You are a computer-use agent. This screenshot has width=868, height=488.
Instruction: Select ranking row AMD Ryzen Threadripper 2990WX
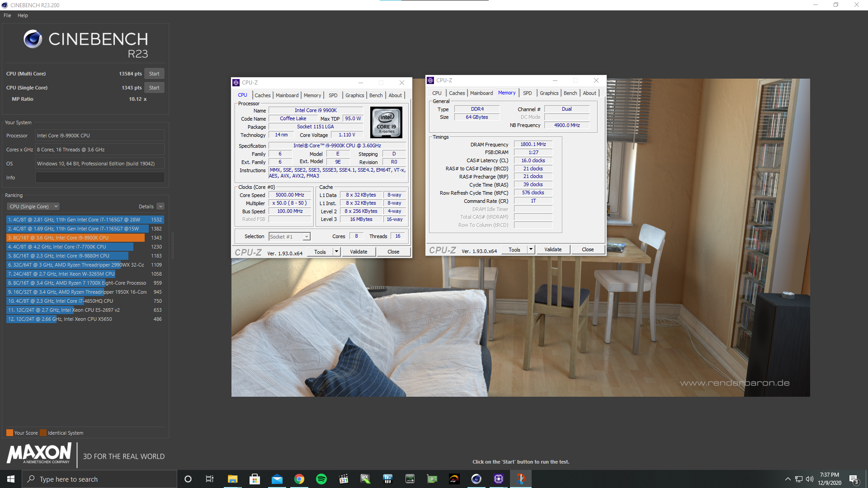click(85, 265)
